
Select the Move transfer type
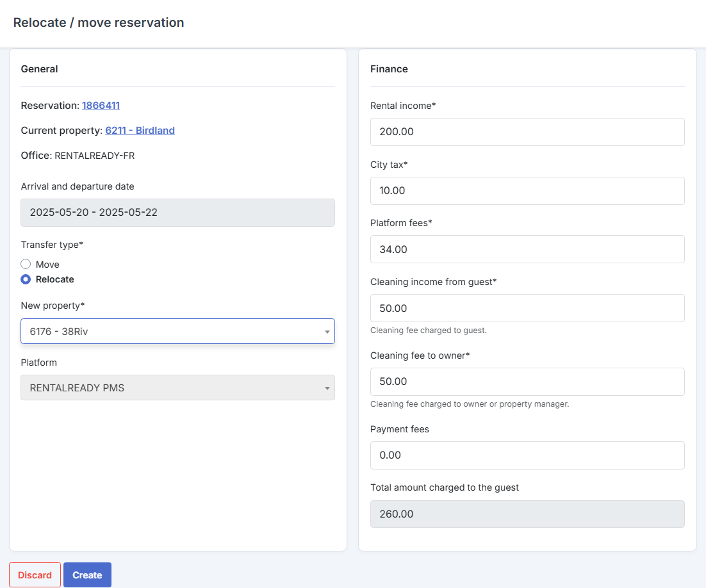pyautogui.click(x=26, y=264)
